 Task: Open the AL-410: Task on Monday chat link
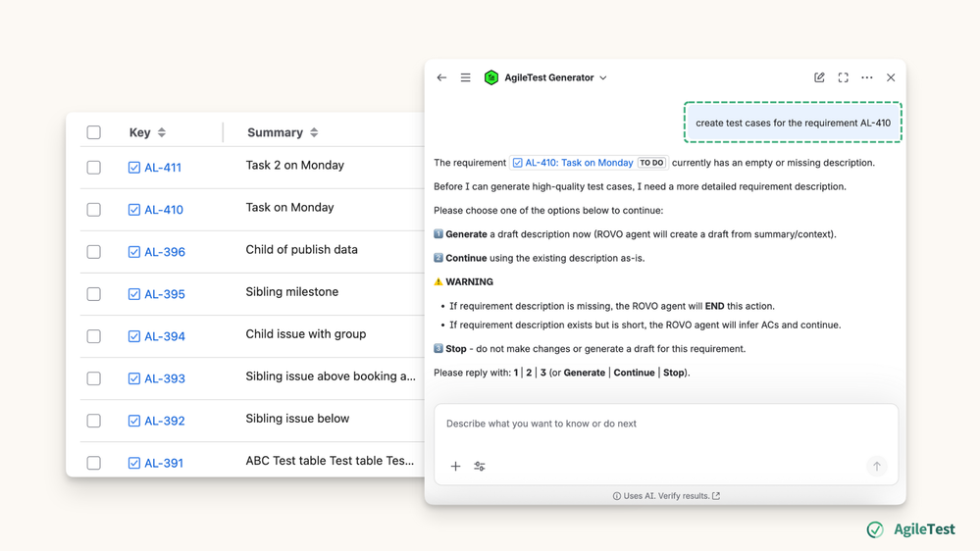[x=579, y=163]
